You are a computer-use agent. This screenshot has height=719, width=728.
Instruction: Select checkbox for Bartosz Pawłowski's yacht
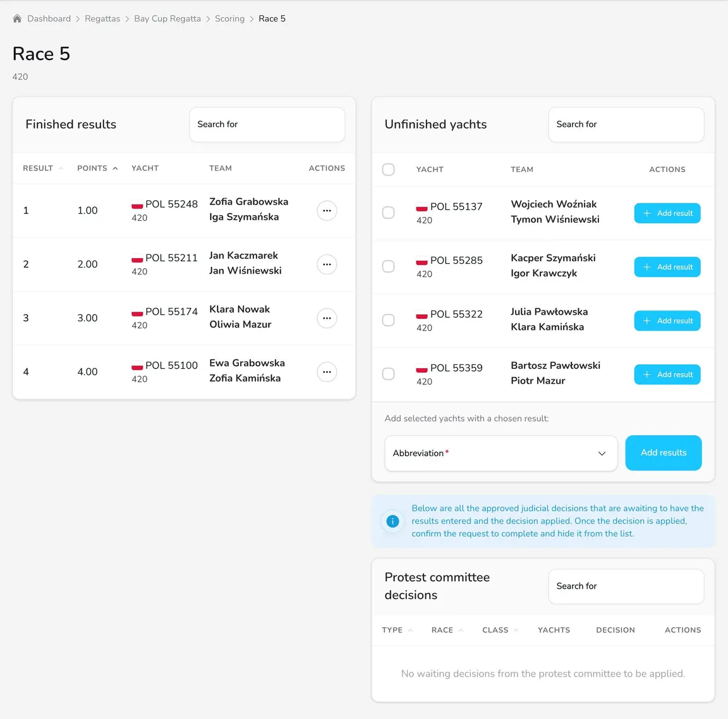coord(388,374)
